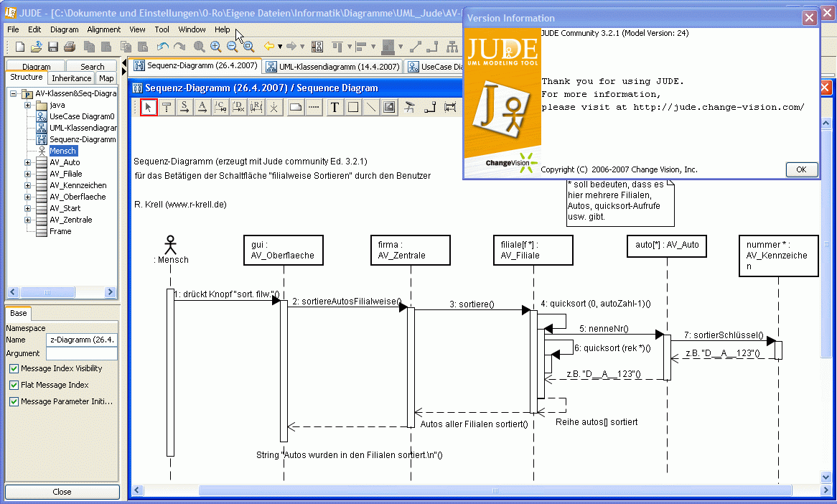The height and width of the screenshot is (504, 837).
Task: Select the arrow pointer tool in diagram toolbar
Action: (x=149, y=108)
